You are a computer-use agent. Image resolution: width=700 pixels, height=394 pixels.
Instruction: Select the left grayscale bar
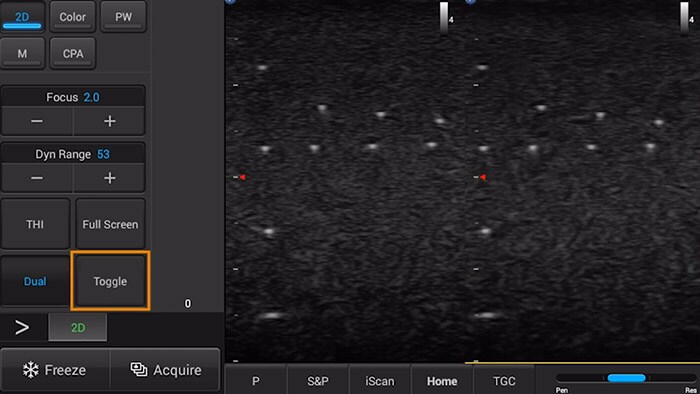(x=444, y=17)
